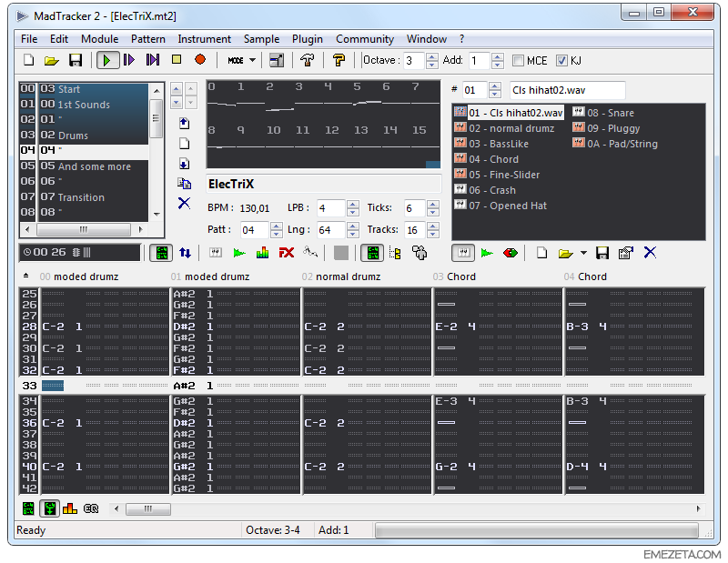The height and width of the screenshot is (563, 728).
Task: Save instrument via floppy disk icon
Action: 602,253
